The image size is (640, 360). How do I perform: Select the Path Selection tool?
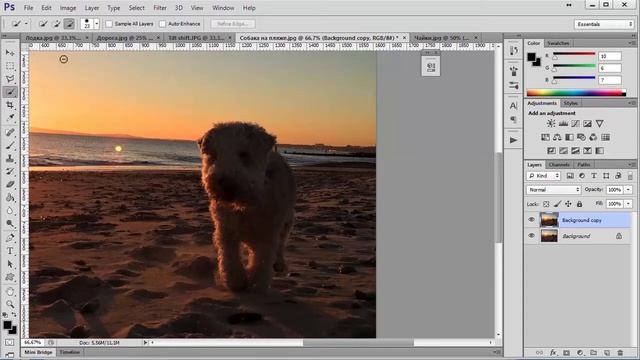coord(10,264)
